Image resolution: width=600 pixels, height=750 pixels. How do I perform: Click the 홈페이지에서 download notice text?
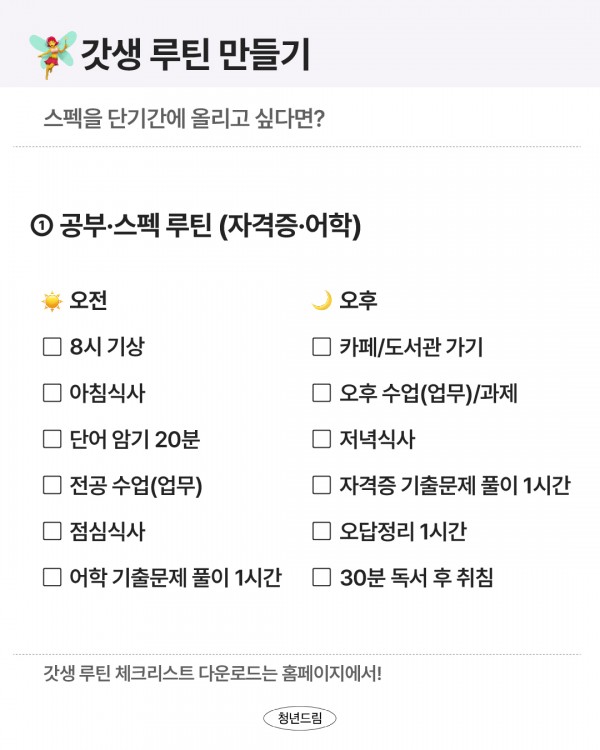click(213, 672)
